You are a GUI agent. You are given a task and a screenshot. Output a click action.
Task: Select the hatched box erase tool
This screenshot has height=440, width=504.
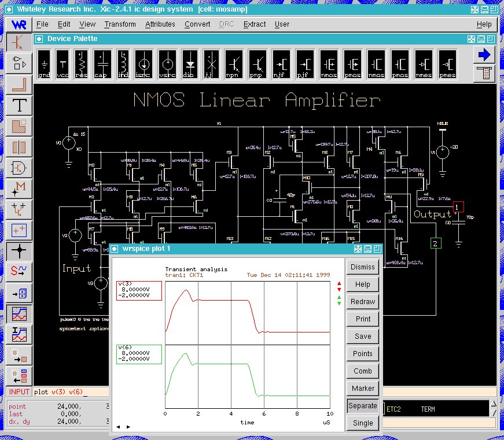pyautogui.click(x=19, y=126)
